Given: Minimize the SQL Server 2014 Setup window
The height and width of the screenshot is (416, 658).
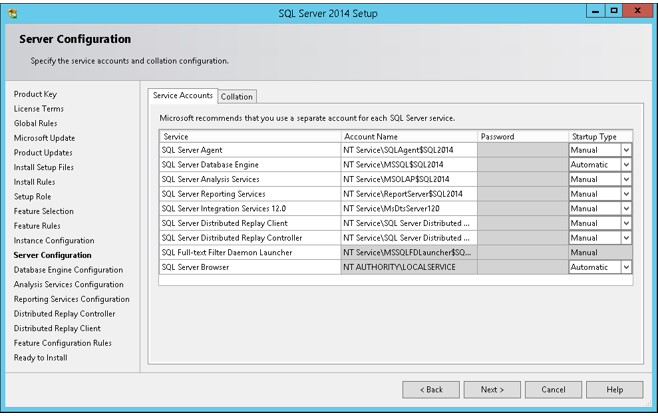Looking at the screenshot, I should tap(595, 11).
